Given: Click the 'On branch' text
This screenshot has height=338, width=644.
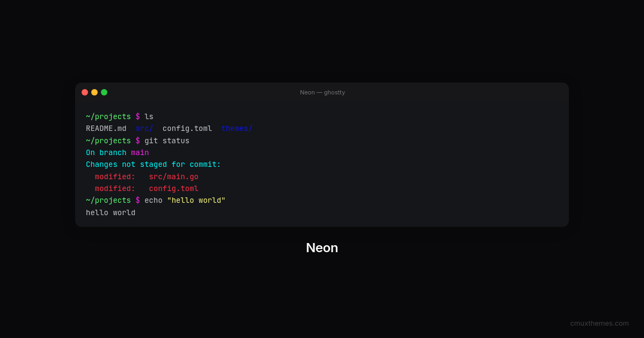Looking at the screenshot, I should tap(106, 153).
